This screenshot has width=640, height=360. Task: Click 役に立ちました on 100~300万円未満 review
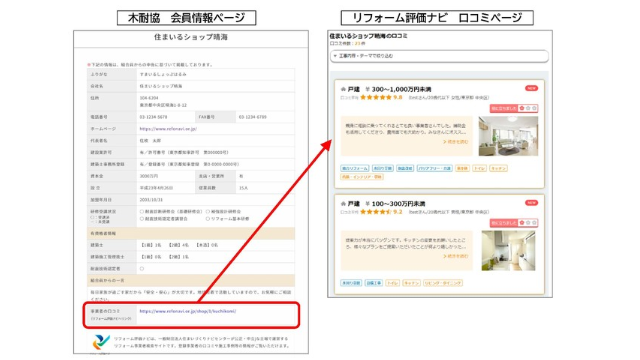click(x=504, y=222)
